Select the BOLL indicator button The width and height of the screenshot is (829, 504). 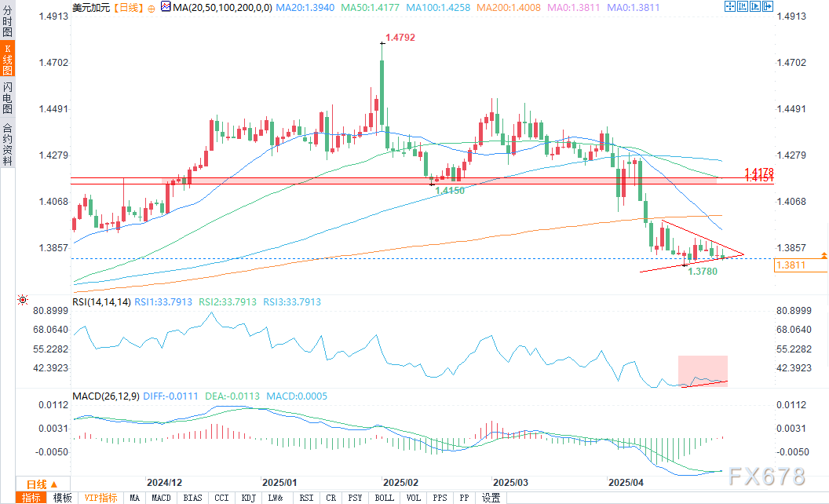384,498
